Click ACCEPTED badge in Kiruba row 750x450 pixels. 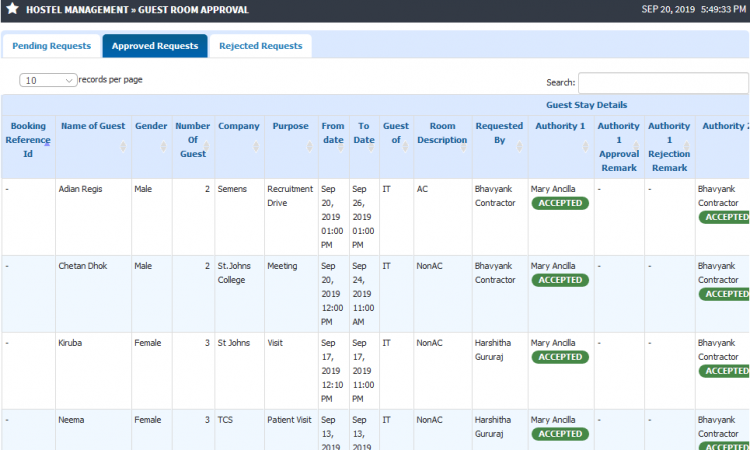560,357
